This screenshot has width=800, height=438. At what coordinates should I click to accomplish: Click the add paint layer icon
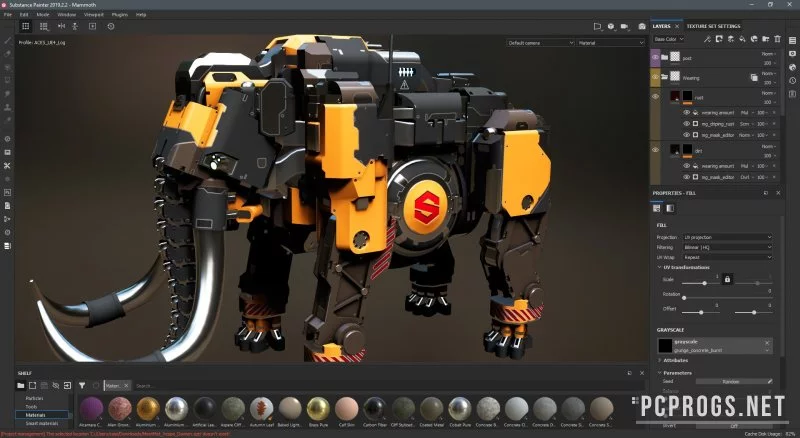(731, 39)
